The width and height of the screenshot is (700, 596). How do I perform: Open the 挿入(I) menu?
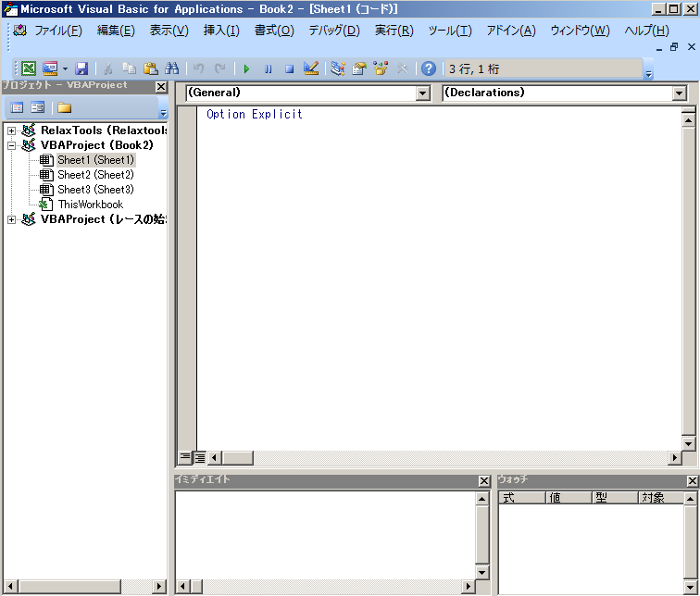click(221, 31)
